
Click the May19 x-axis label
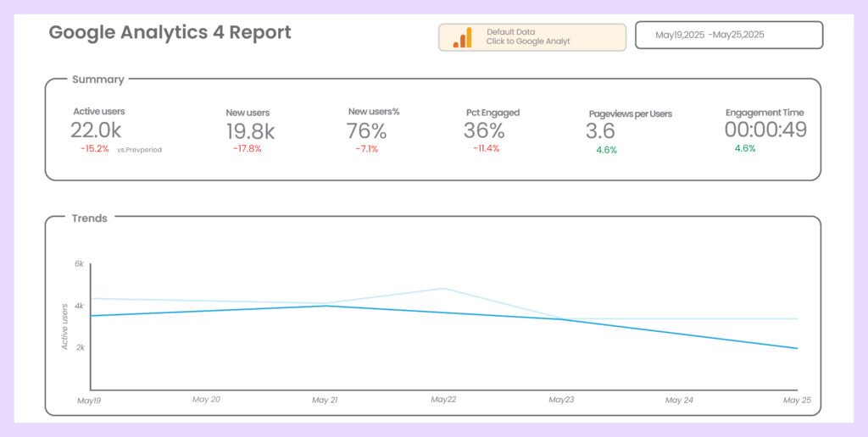[89, 401]
